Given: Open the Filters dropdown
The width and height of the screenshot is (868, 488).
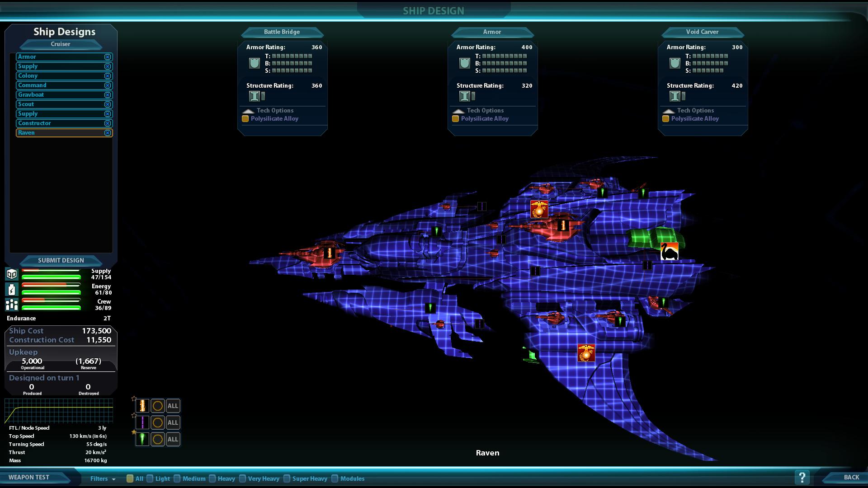Looking at the screenshot, I should 103,479.
